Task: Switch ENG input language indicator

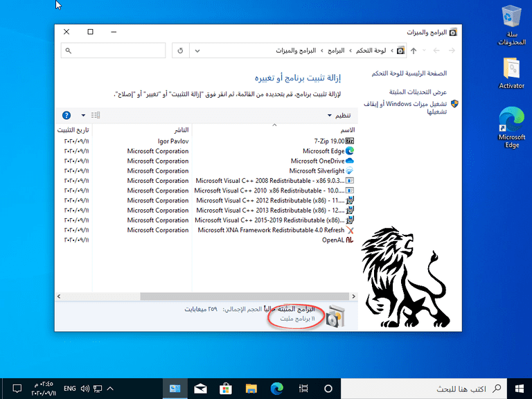Action: pyautogui.click(x=69, y=389)
